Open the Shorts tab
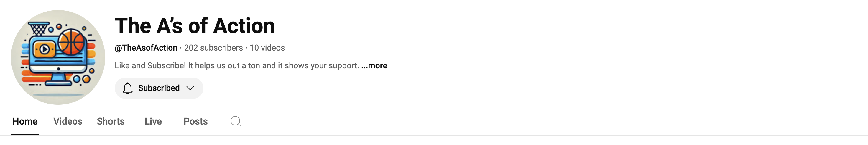 tap(111, 121)
